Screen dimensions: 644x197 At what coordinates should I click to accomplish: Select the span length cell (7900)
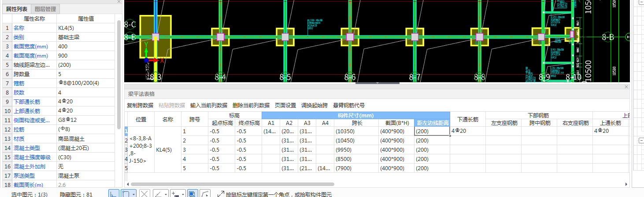click(356, 168)
